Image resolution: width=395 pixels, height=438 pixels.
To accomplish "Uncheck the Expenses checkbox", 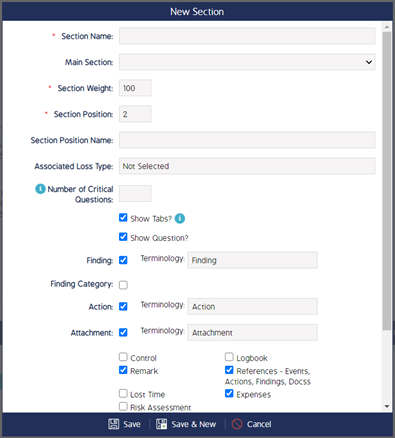I will (x=229, y=394).
